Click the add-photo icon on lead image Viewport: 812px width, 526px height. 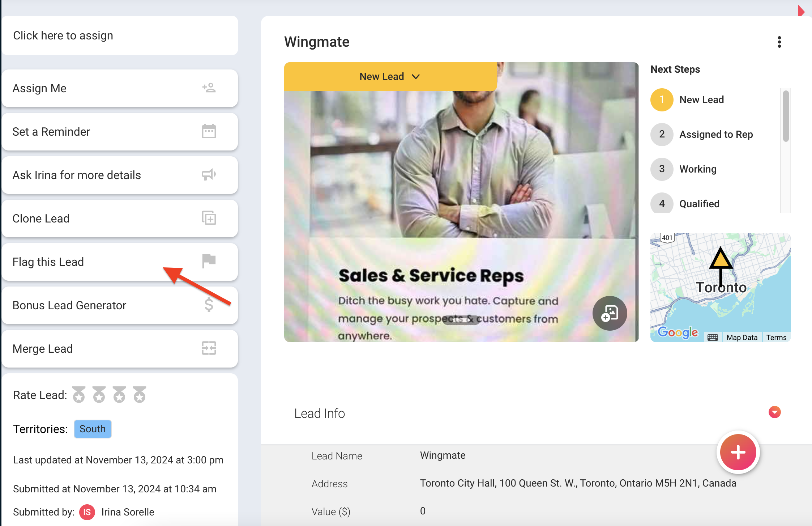click(610, 313)
